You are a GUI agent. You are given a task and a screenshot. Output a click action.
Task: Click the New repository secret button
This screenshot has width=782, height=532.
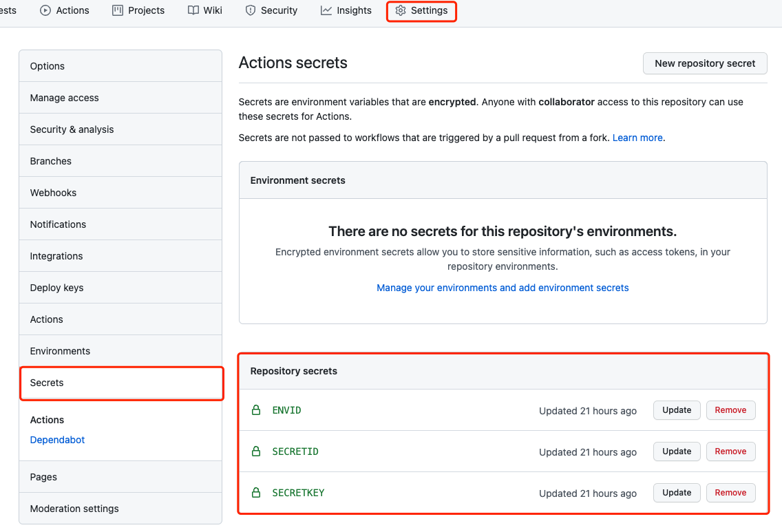point(705,63)
